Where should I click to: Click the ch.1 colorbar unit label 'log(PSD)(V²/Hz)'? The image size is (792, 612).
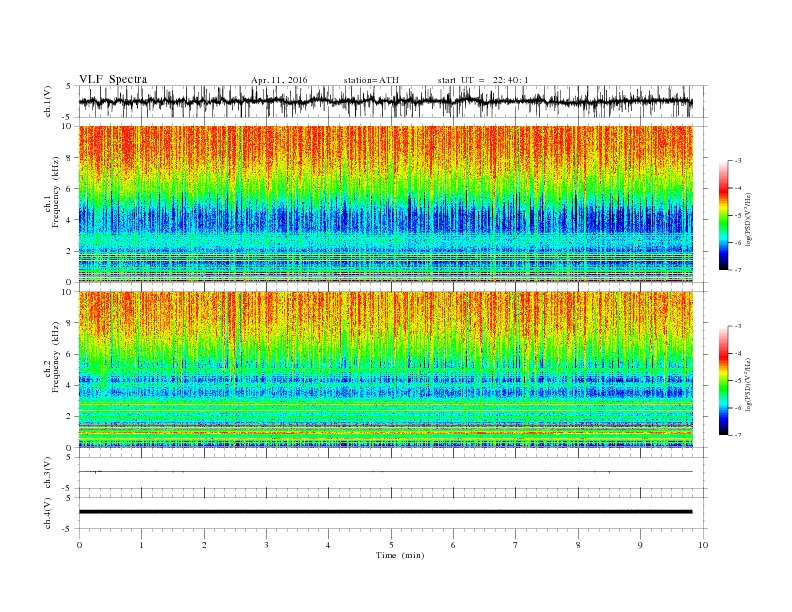[748, 220]
